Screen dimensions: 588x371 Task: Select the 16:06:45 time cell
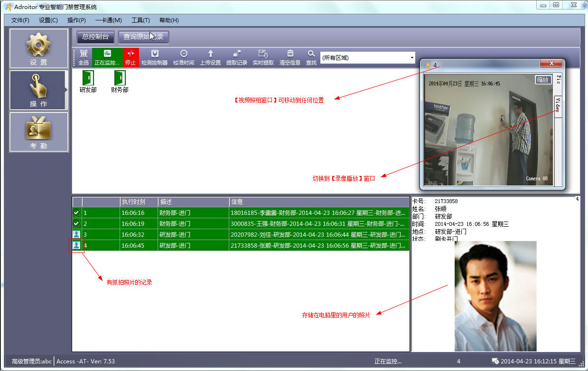click(139, 245)
